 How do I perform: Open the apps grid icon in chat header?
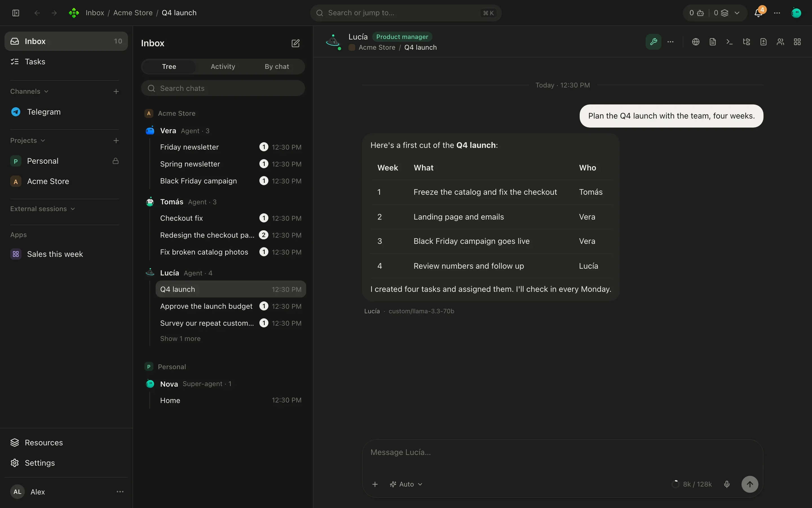click(797, 42)
